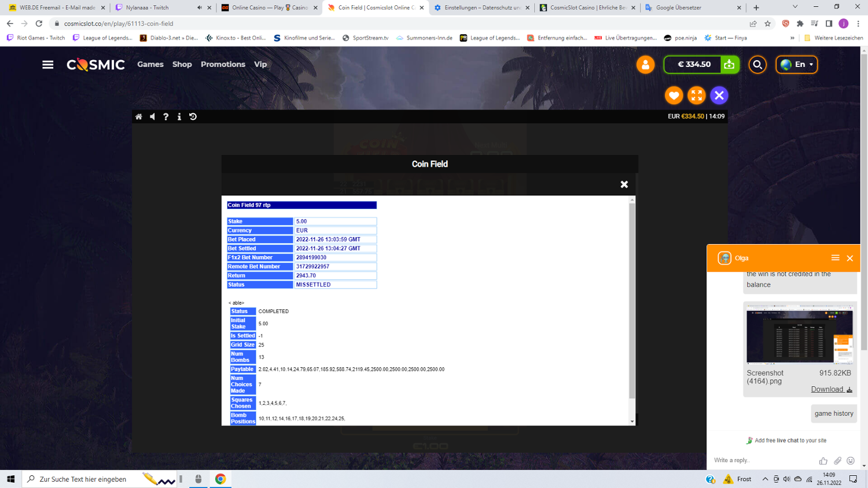Add game to favorites heart icon
868x488 pixels.
(x=674, y=95)
